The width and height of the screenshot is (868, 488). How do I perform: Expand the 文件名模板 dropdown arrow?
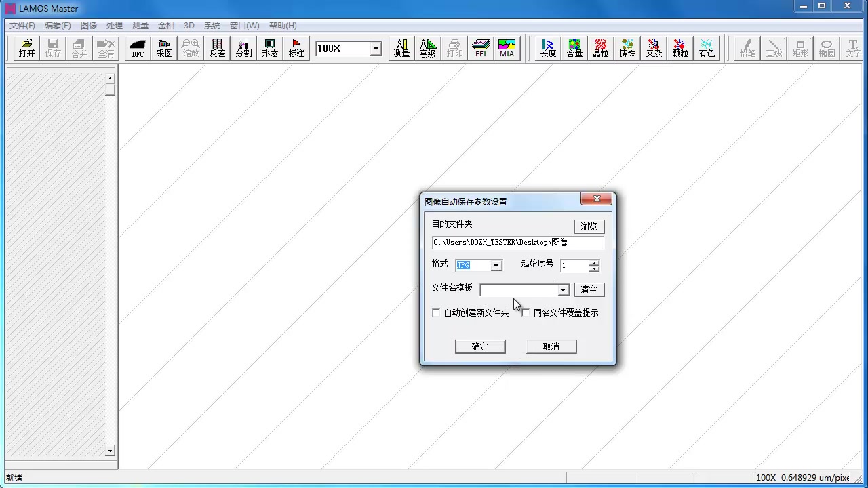[563, 290]
